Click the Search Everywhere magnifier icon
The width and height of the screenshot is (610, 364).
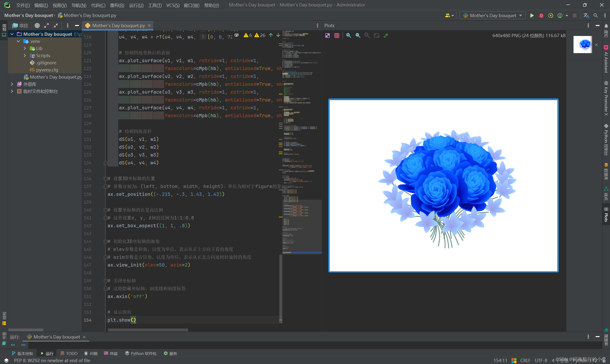tap(595, 15)
